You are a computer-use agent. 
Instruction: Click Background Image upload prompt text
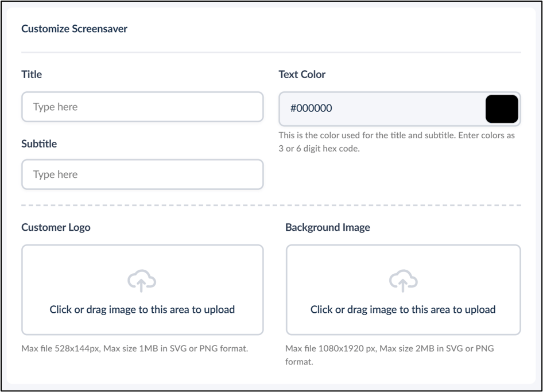[403, 309]
